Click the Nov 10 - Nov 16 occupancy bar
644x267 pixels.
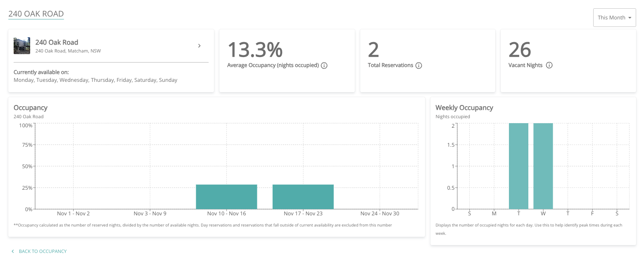pos(226,197)
